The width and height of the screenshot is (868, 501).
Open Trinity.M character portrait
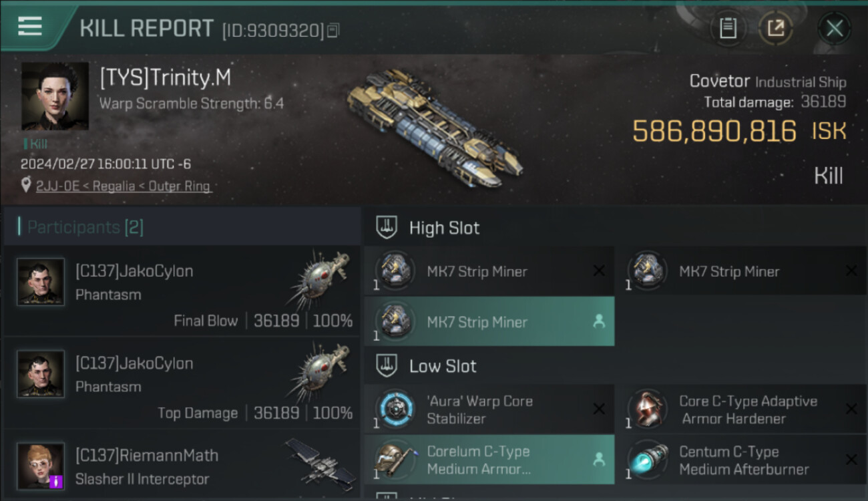[x=55, y=96]
